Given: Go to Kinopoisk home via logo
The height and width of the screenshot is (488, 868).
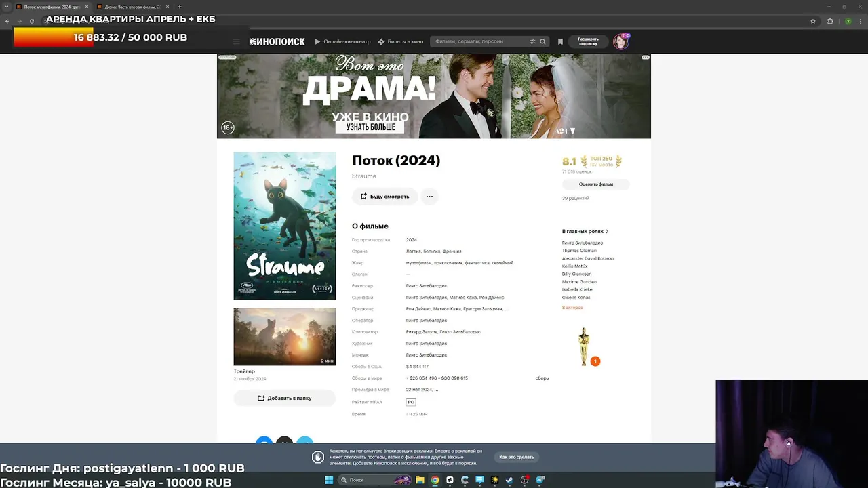Looking at the screenshot, I should [x=277, y=42].
